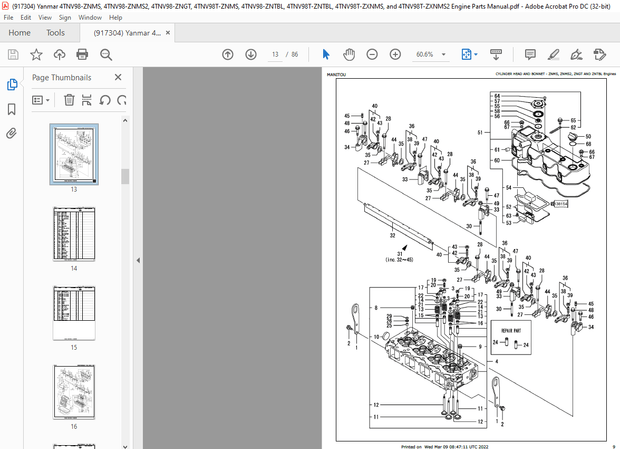620x449 pixels.
Task: Rotate page counterclockwise in thumbnails panel
Action: (x=105, y=100)
